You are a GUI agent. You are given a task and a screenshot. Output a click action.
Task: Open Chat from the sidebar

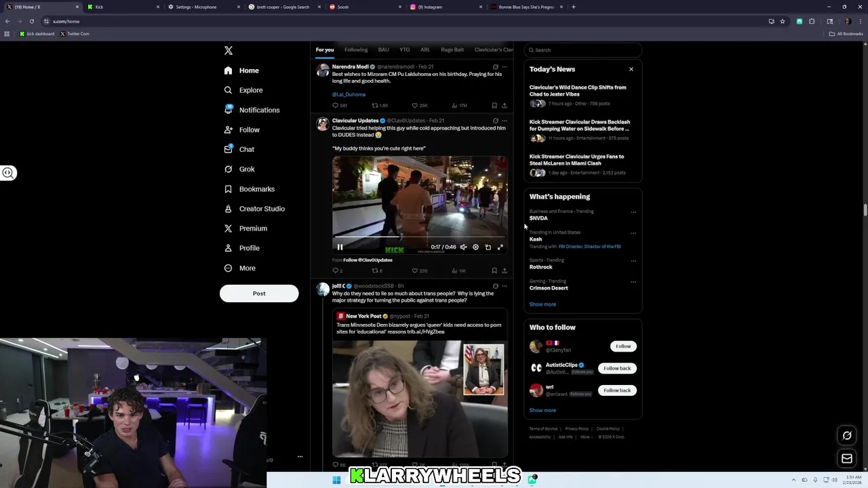point(239,149)
